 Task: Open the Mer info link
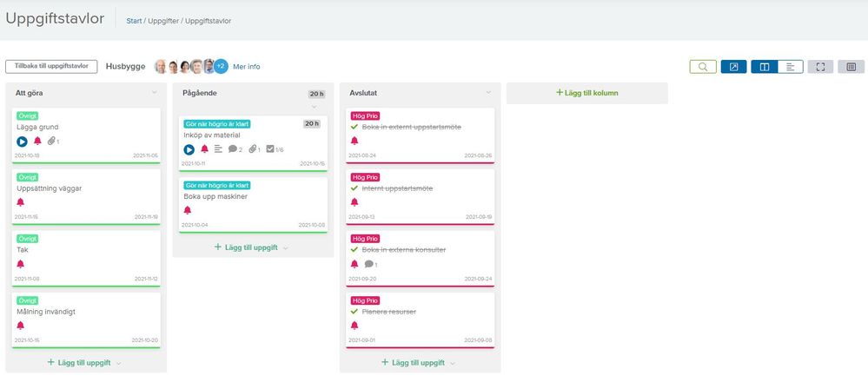[247, 66]
